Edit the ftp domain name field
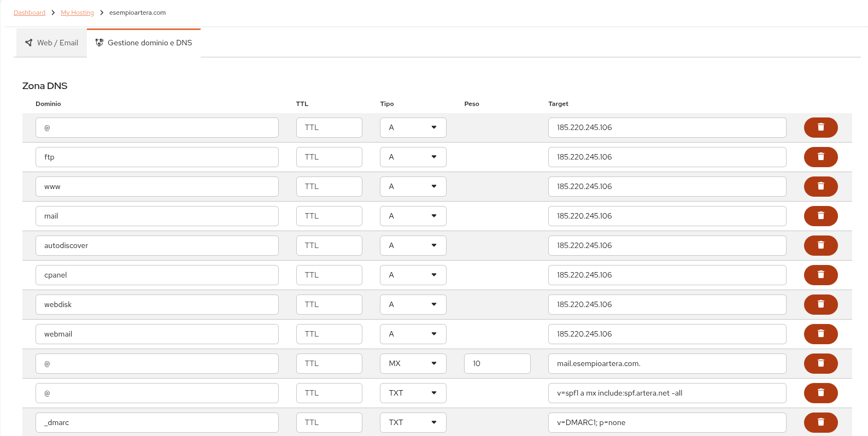Screen dimensions: 868x436 [157, 157]
